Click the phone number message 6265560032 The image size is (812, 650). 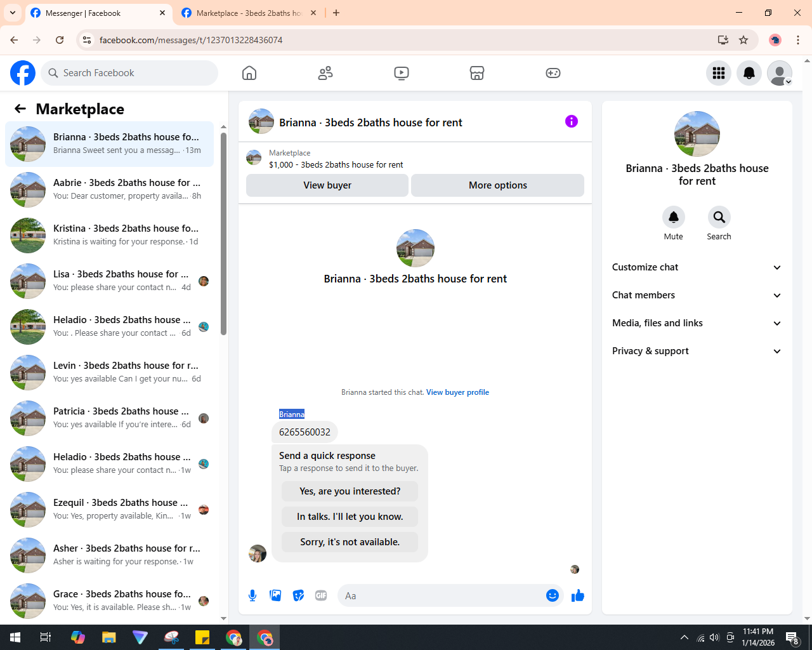[x=304, y=432]
